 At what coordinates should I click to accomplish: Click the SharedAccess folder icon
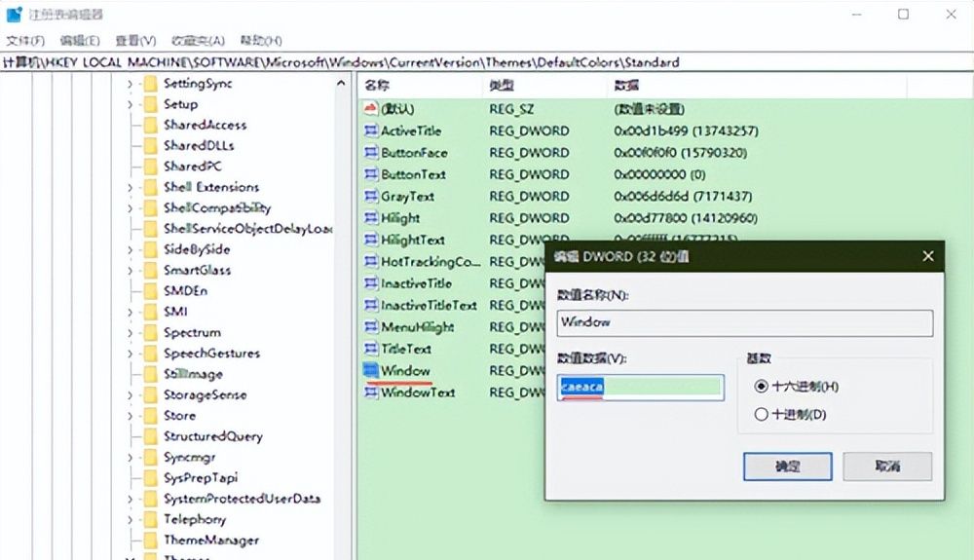tap(150, 125)
